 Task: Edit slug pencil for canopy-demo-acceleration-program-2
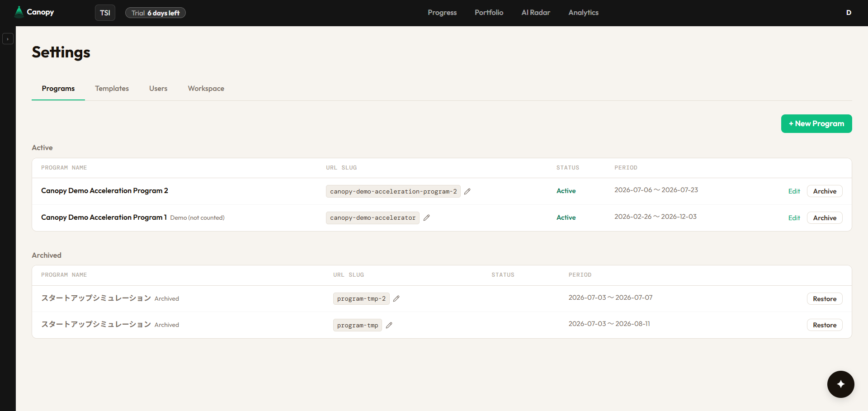point(467,191)
